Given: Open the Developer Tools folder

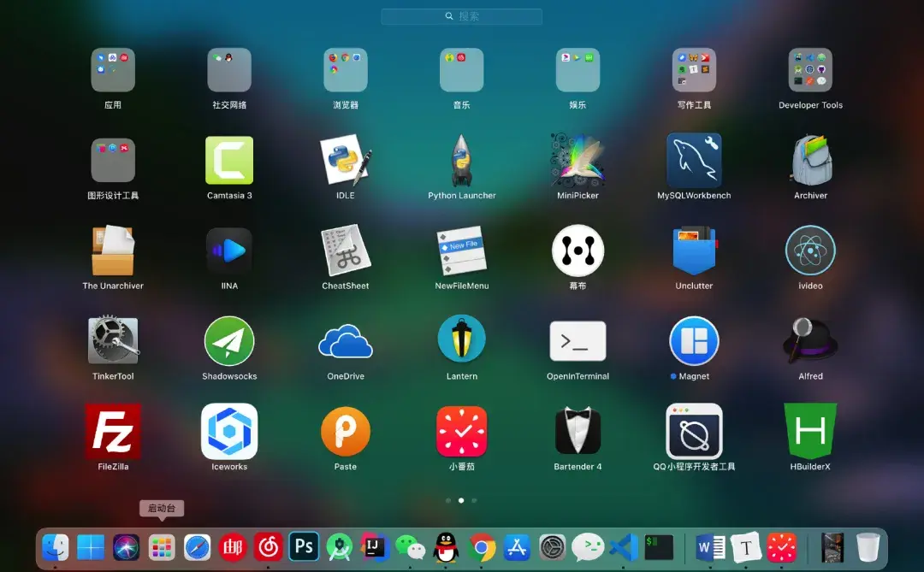Looking at the screenshot, I should point(810,70).
